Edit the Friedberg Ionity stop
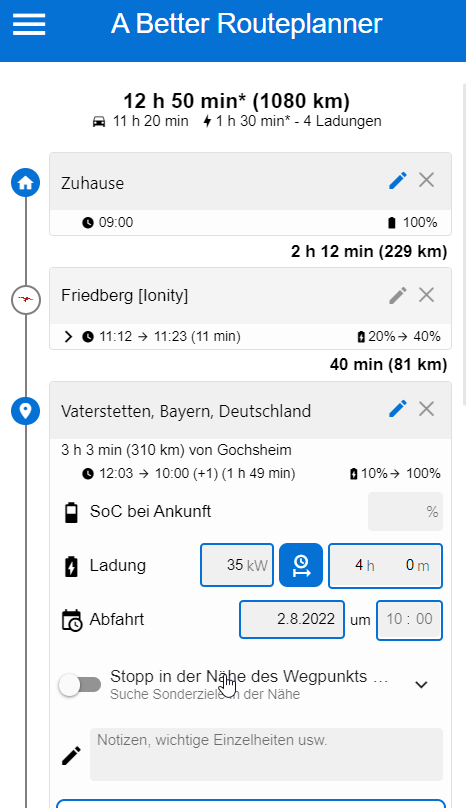466x808 pixels. coord(397,295)
